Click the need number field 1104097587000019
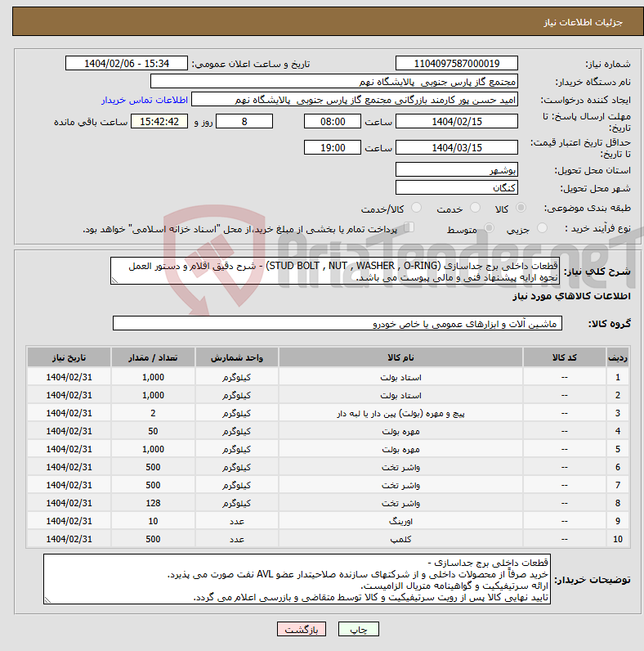The width and height of the screenshot is (644, 651). click(457, 64)
